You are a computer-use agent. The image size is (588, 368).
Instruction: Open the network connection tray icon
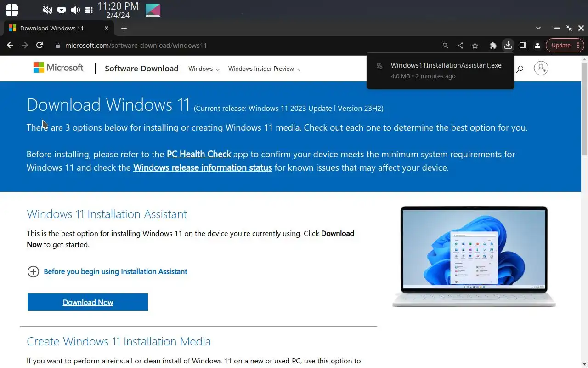[62, 10]
